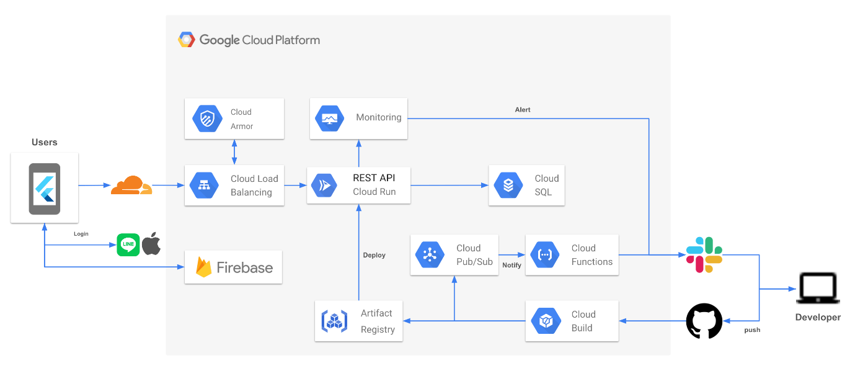Screen dimensions: 868x381
Task: Click the "Google Cloud Platform" title text
Action: [260, 40]
